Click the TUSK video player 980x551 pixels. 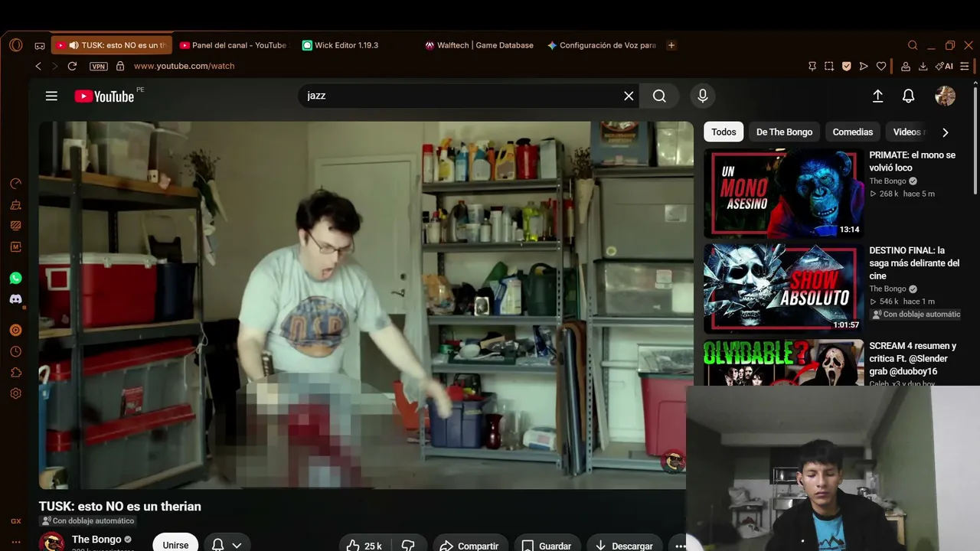tap(366, 305)
